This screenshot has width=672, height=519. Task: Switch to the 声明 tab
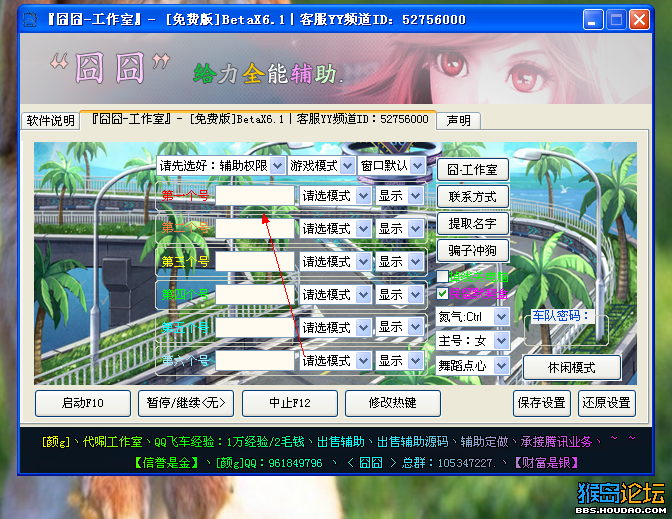(x=458, y=120)
